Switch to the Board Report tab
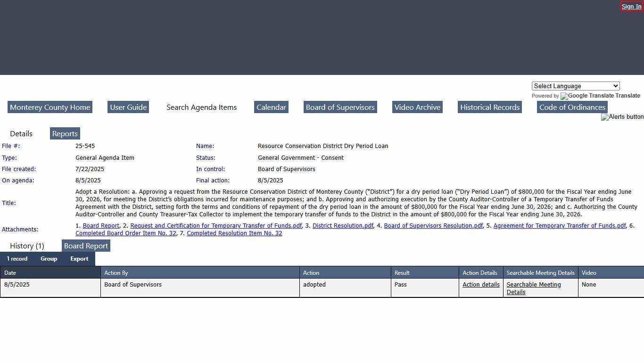Viewport: 644px width, 362px height. click(86, 246)
